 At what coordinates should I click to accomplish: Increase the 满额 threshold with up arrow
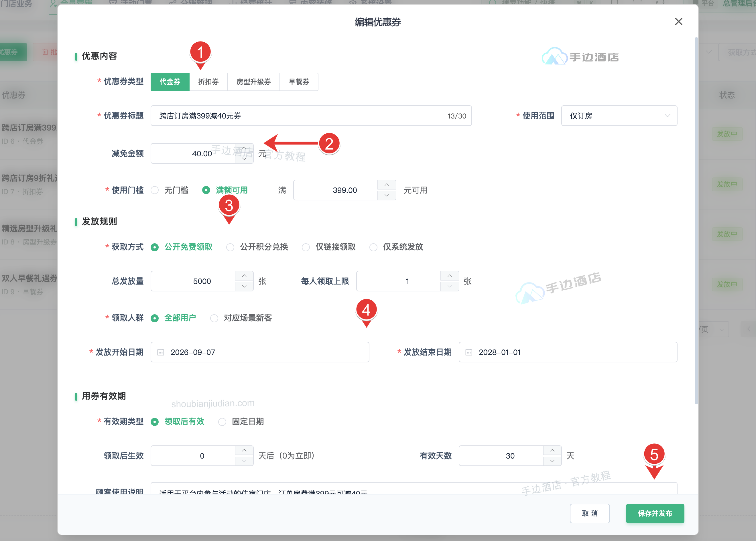[387, 185]
